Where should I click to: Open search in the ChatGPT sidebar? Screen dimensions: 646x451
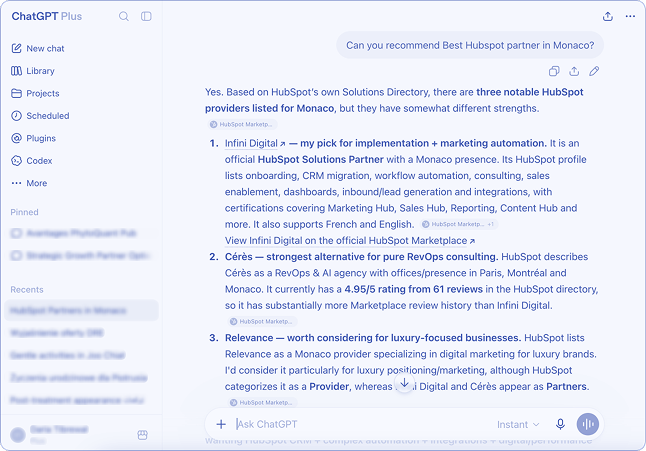click(x=124, y=16)
